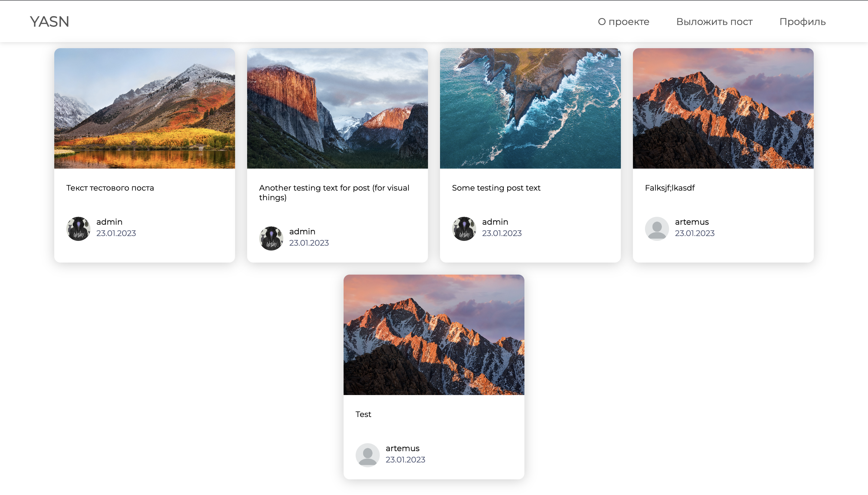The width and height of the screenshot is (868, 495).
Task: Go to Профиль page
Action: (802, 22)
